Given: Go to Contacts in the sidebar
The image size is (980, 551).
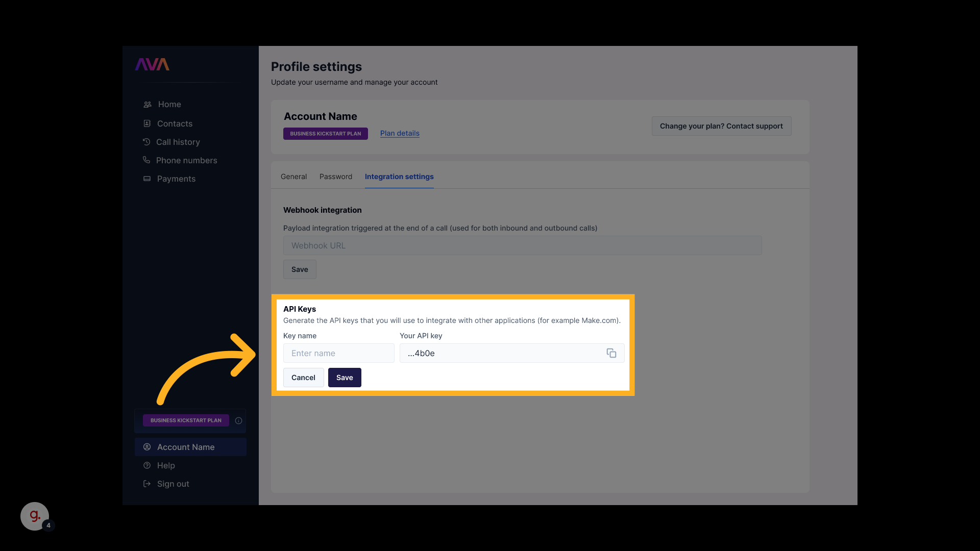Looking at the screenshot, I should (174, 123).
